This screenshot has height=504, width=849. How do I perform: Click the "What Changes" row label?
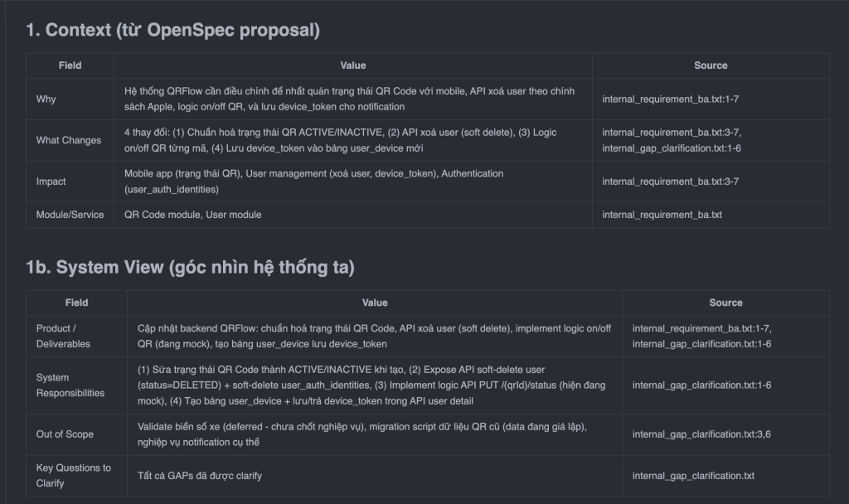69,140
